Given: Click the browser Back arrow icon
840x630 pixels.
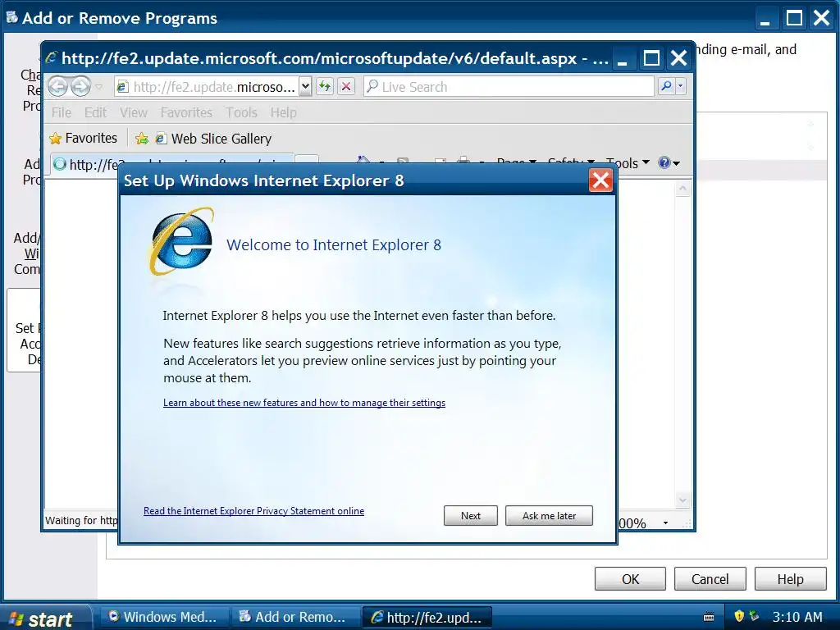Looking at the screenshot, I should click(58, 86).
